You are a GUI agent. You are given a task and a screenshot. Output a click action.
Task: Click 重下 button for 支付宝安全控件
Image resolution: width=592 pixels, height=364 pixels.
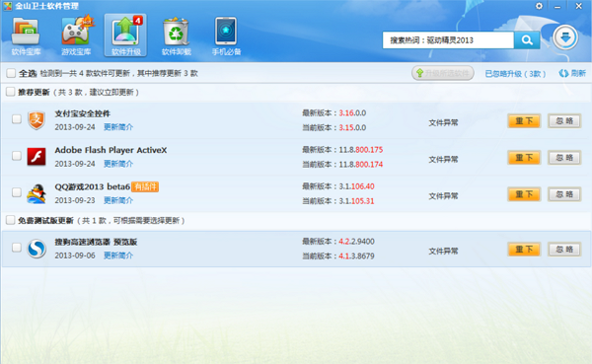(x=524, y=120)
